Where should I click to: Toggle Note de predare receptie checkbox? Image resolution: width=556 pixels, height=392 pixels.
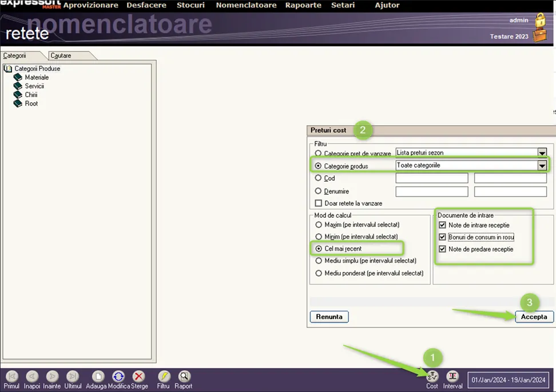point(442,249)
